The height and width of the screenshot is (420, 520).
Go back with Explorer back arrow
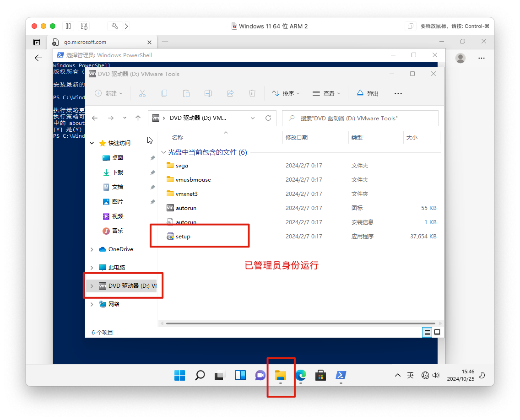[95, 118]
